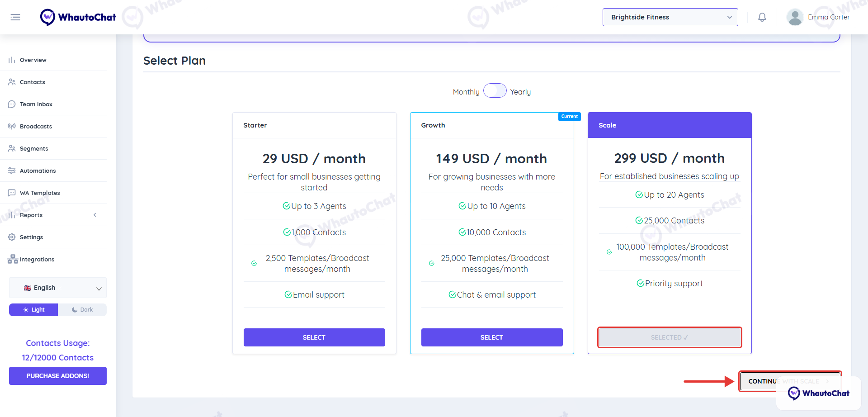
Task: Click the UK flag icon
Action: click(x=28, y=288)
